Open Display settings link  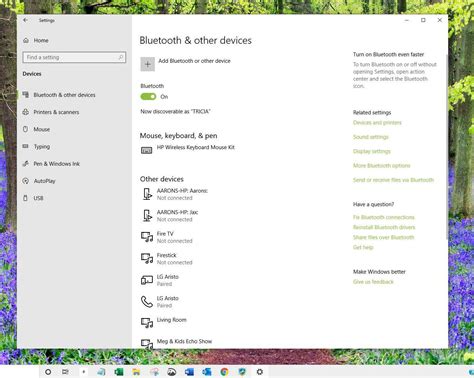(x=372, y=151)
